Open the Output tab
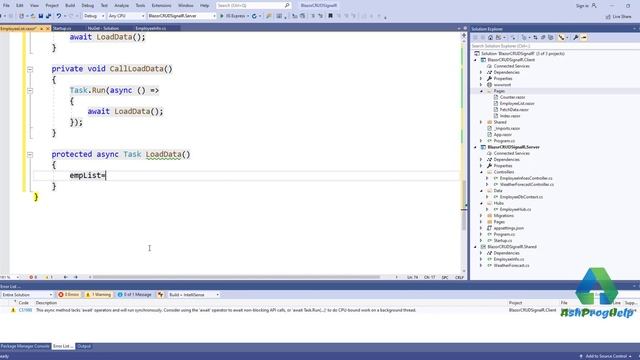Image resolution: width=640 pixels, height=360 pixels. coord(84,346)
